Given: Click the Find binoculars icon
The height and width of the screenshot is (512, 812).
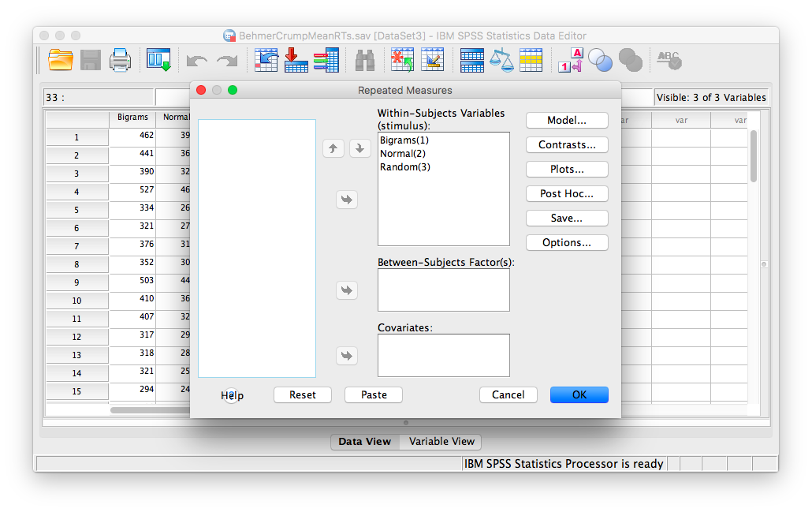Looking at the screenshot, I should 365,61.
